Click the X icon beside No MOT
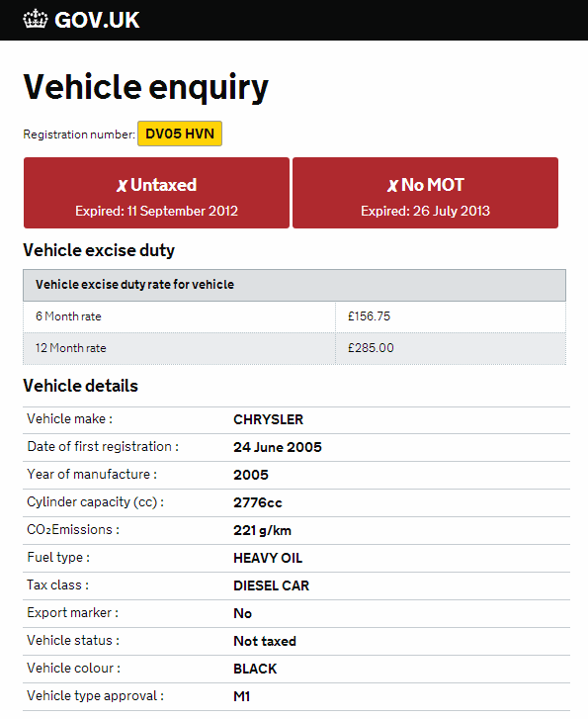Image resolution: width=588 pixels, height=719 pixels. coord(392,185)
